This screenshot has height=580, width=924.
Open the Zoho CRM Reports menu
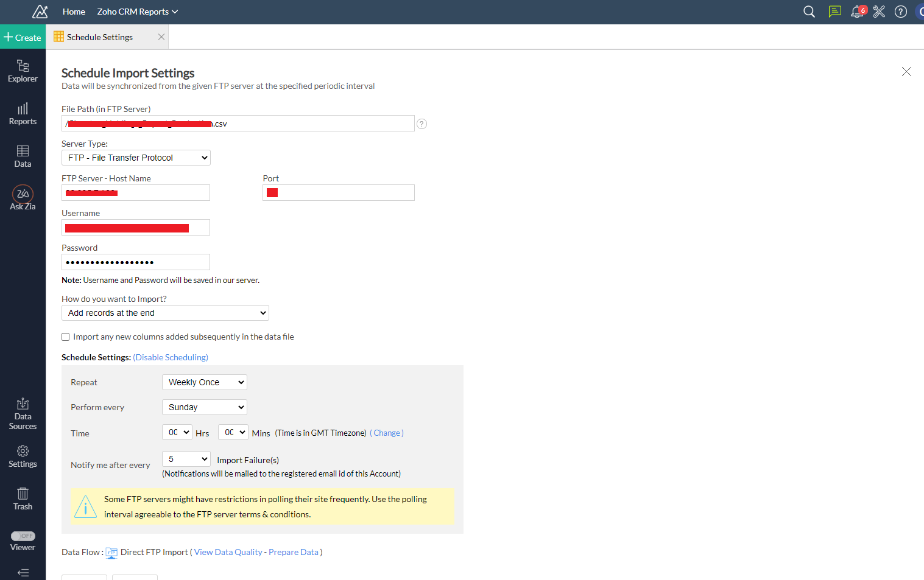(137, 12)
